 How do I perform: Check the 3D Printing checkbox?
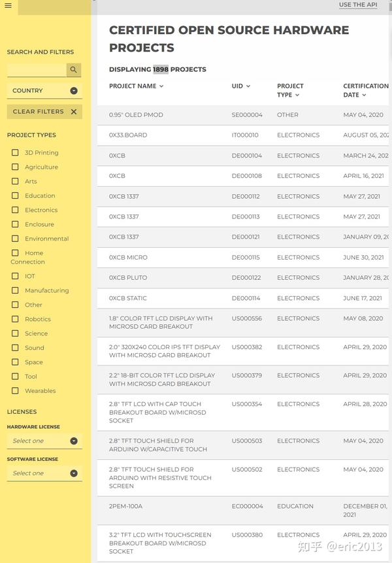click(x=15, y=152)
